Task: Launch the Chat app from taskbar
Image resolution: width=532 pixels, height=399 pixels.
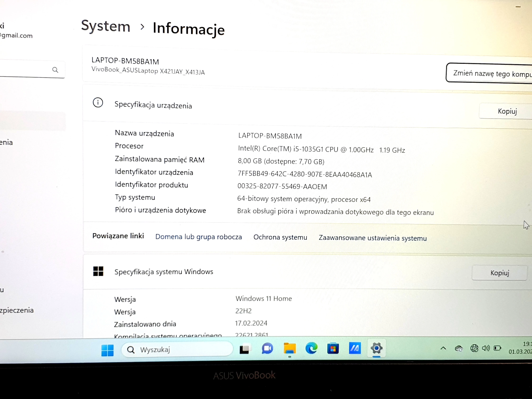Action: [267, 349]
